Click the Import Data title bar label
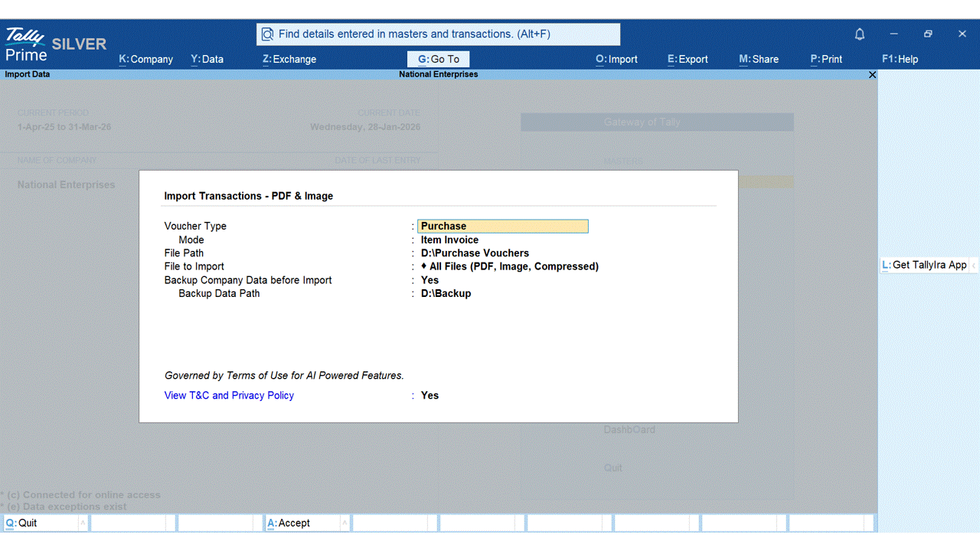 (28, 74)
